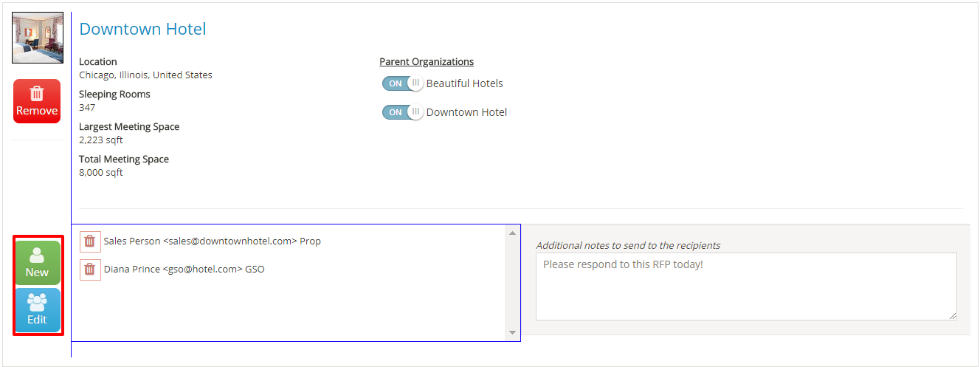This screenshot has width=980, height=367.
Task: Click the Beautiful Hotels toggle label text
Action: tap(464, 83)
